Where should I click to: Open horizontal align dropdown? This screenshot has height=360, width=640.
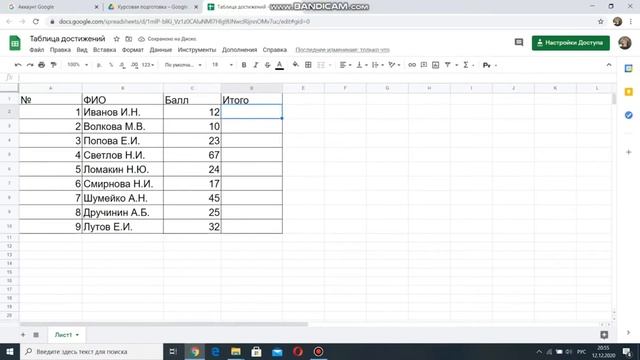click(345, 65)
